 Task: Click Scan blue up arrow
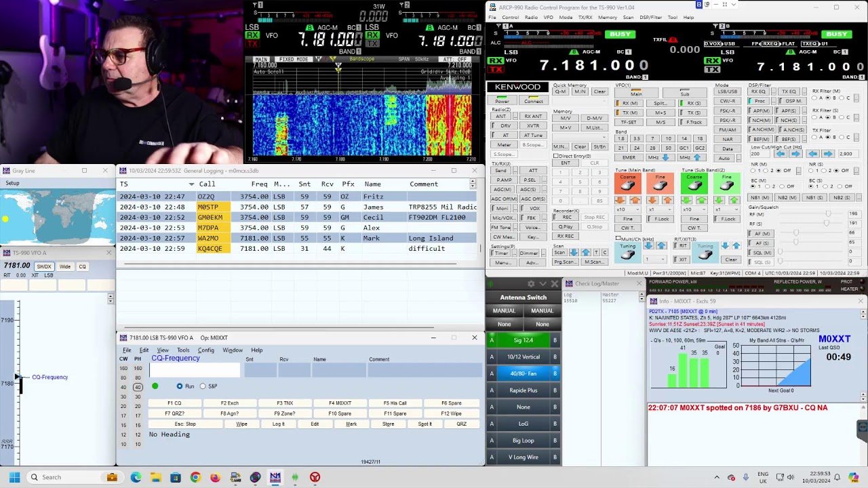point(585,252)
